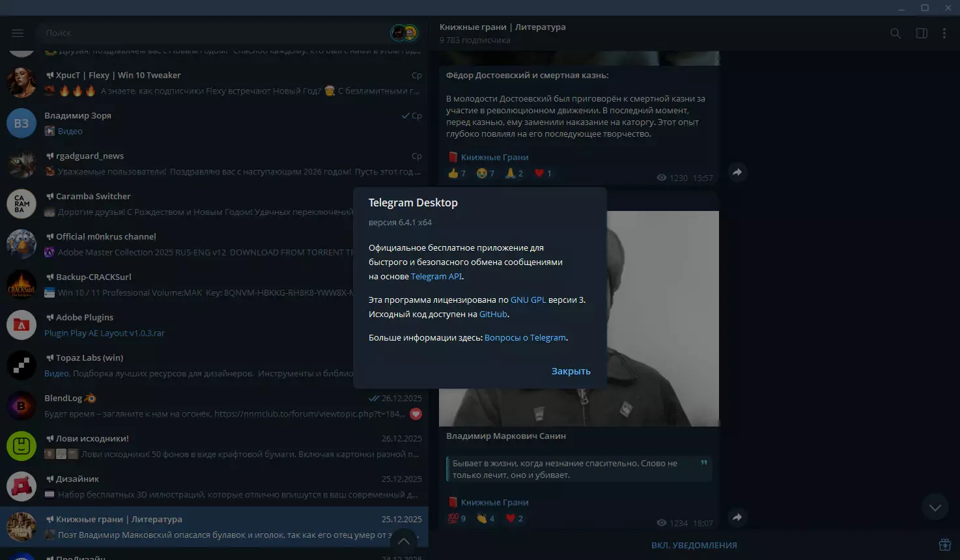The height and width of the screenshot is (560, 960).
Task: Open the rgadguard_news channel
Action: (214, 163)
